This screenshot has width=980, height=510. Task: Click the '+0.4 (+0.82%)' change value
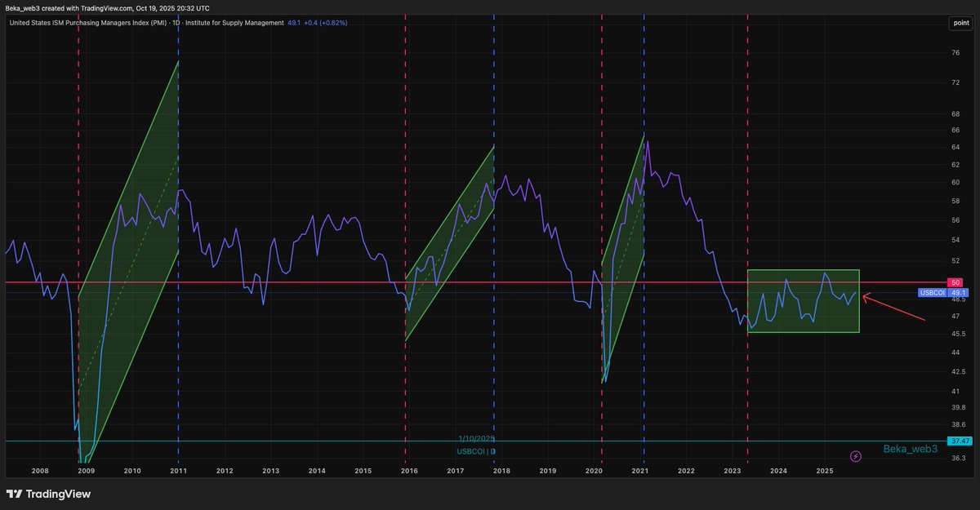click(327, 22)
